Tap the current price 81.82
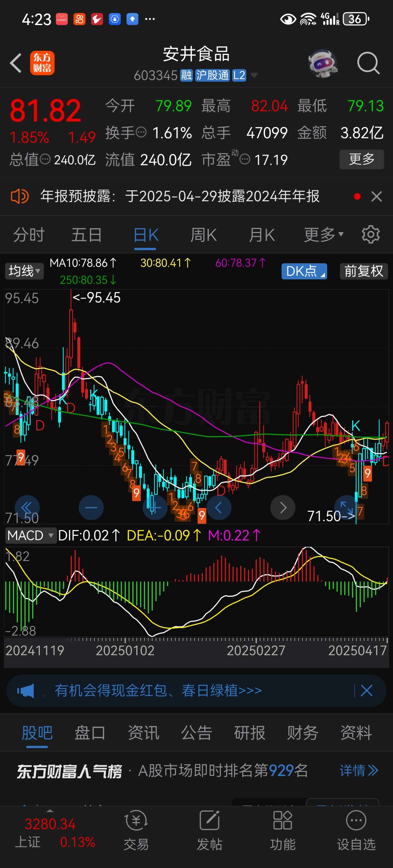Screen dimensions: 393x868 [x=45, y=111]
